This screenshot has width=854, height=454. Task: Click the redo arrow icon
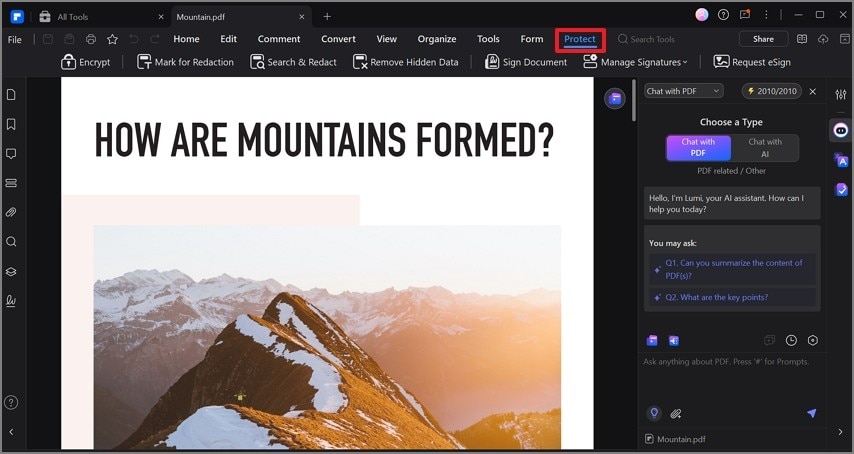coord(155,39)
